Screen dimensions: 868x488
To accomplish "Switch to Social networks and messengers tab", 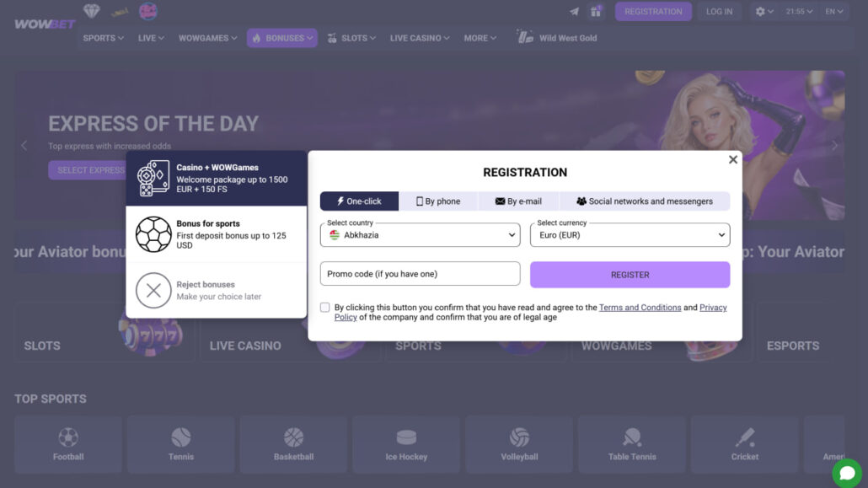I will pyautogui.click(x=645, y=201).
